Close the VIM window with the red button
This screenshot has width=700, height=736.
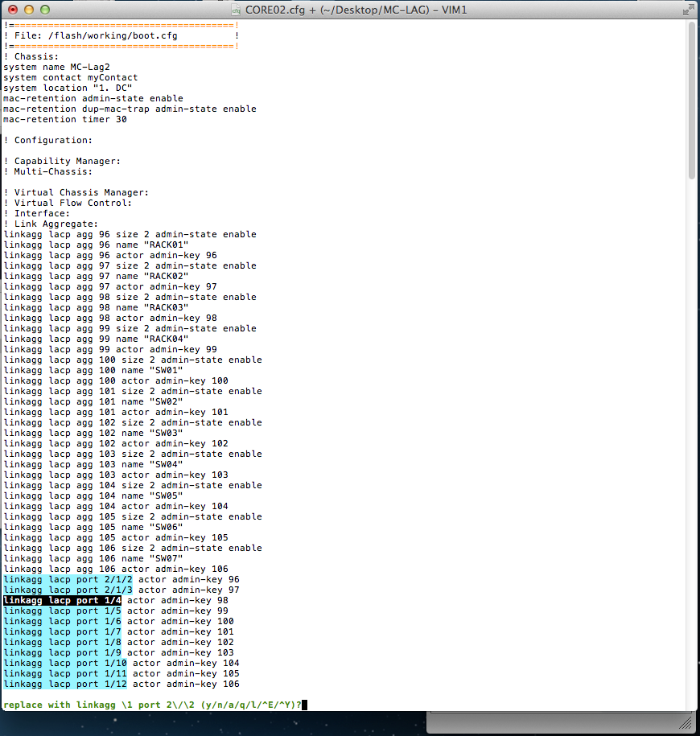[13, 10]
